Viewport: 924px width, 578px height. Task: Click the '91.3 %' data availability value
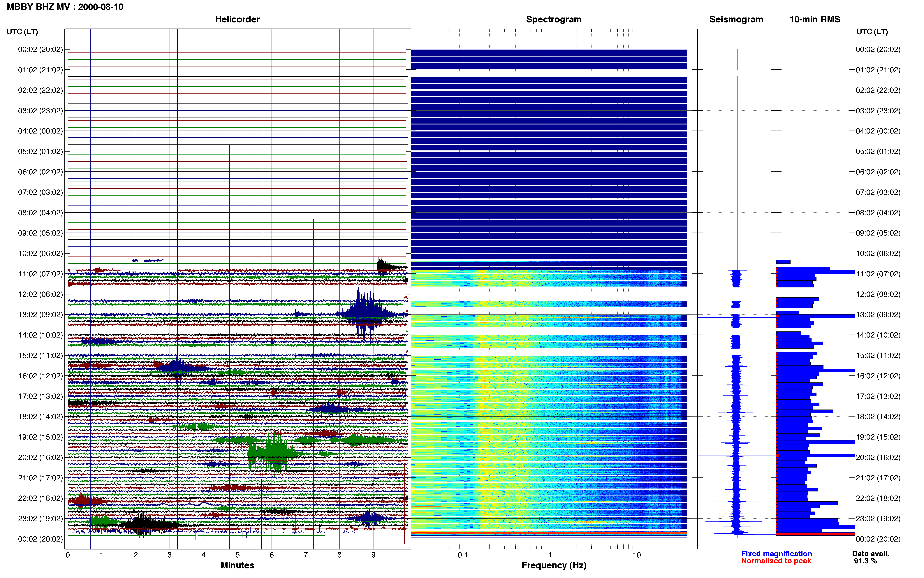click(x=865, y=561)
